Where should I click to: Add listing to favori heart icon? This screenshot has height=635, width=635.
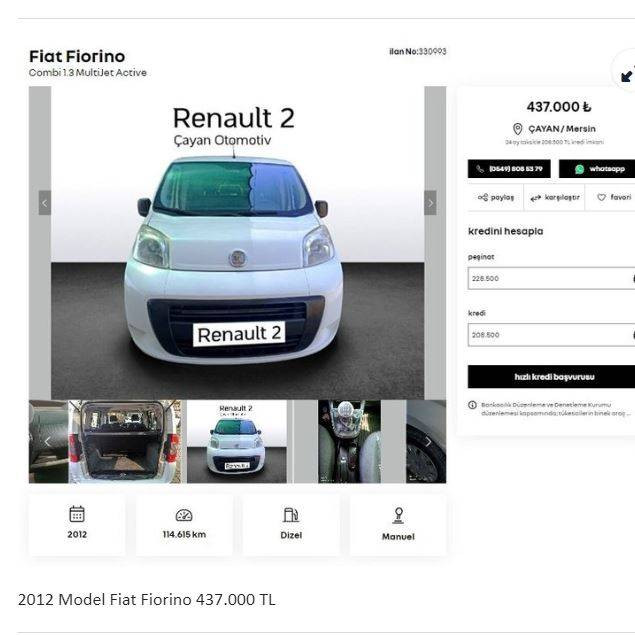[x=602, y=198]
